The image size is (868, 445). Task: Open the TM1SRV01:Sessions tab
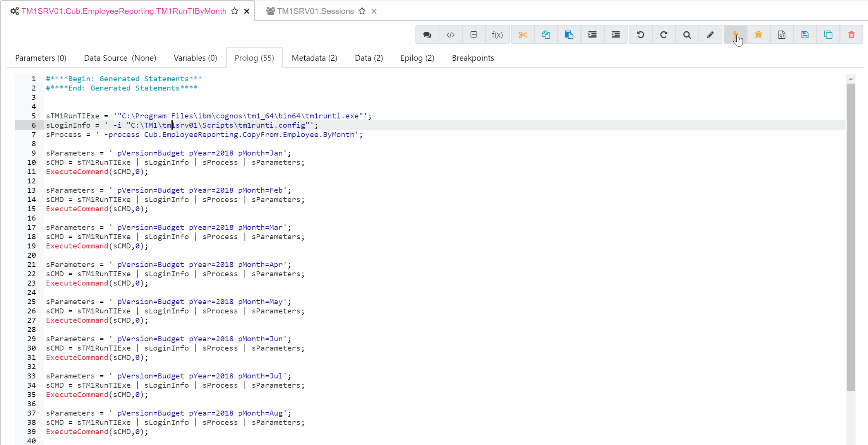click(315, 11)
